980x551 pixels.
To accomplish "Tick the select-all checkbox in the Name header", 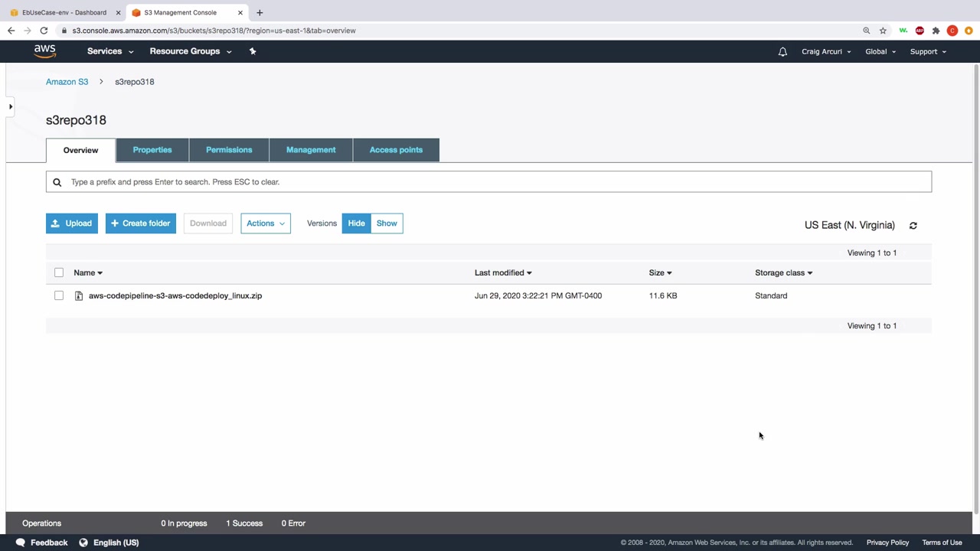I will pyautogui.click(x=59, y=272).
